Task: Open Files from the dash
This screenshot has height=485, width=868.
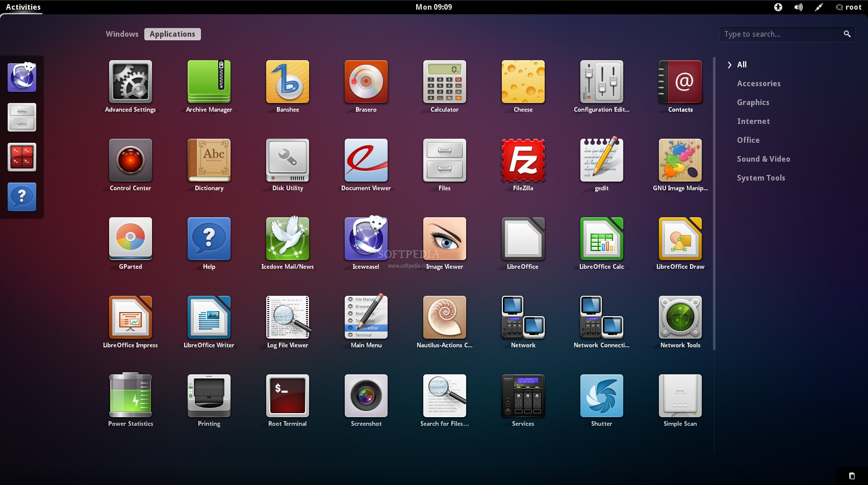Action: click(x=22, y=117)
